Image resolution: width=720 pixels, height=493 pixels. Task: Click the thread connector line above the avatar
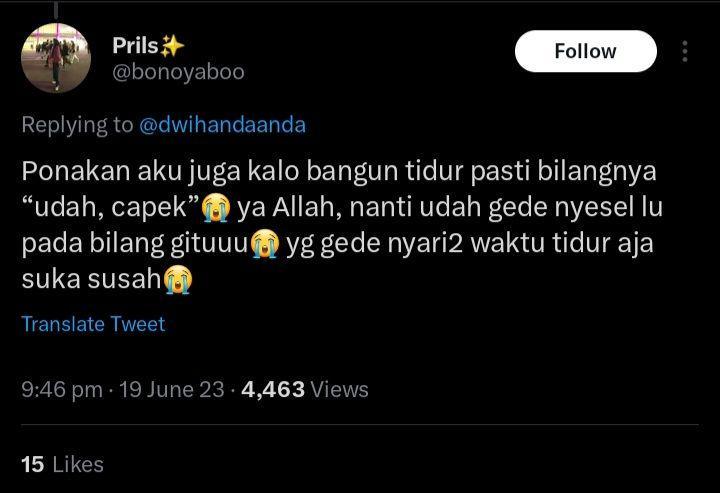pyautogui.click(x=56, y=9)
